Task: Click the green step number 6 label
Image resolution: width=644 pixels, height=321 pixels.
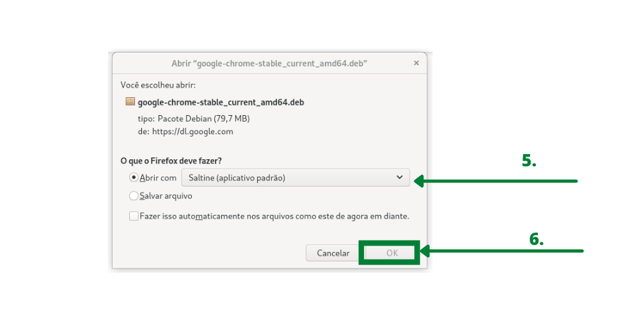Action: [536, 240]
